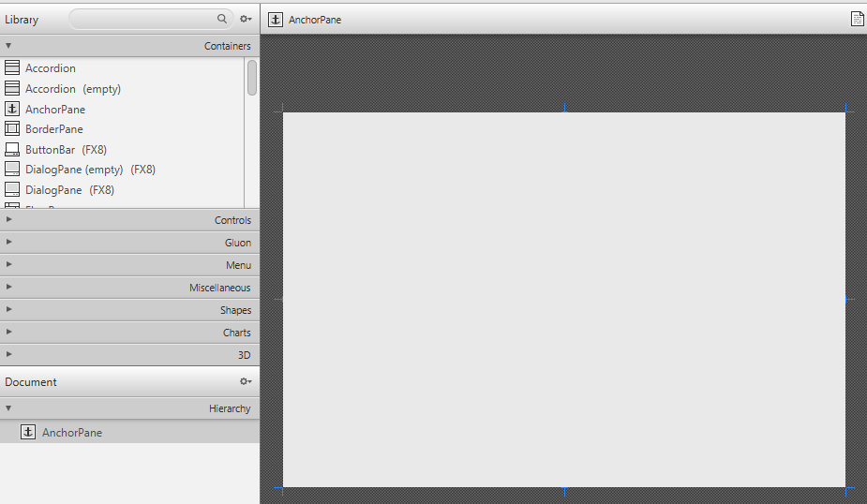The image size is (867, 504).
Task: Expand the Shapes section
Action: pos(8,309)
